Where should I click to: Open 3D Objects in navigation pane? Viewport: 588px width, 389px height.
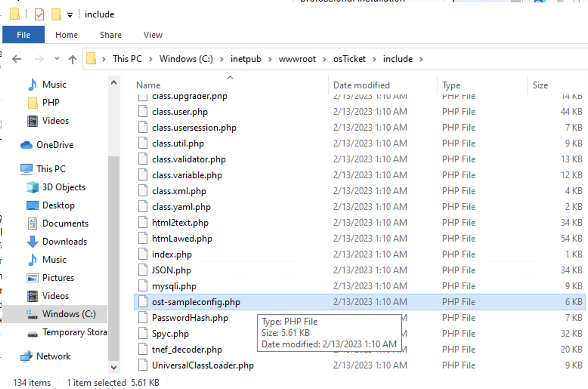(64, 187)
